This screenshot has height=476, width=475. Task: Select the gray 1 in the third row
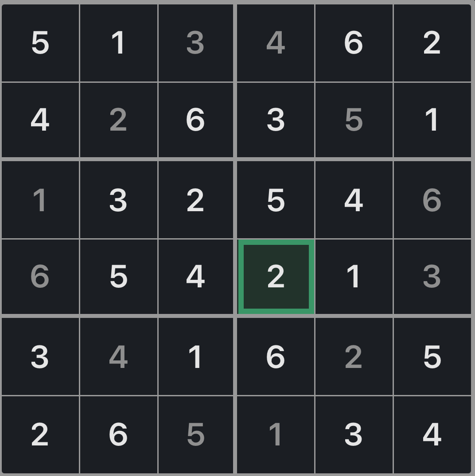40,200
